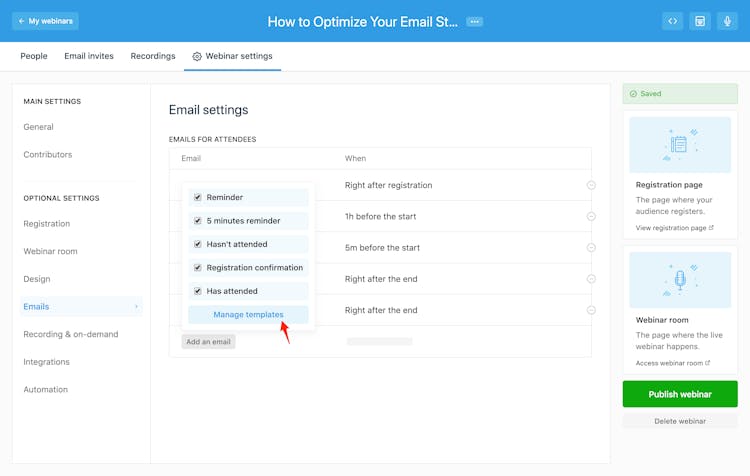The image size is (750, 476).
Task: Remove the 'Right after registration' email row
Action: pos(591,185)
